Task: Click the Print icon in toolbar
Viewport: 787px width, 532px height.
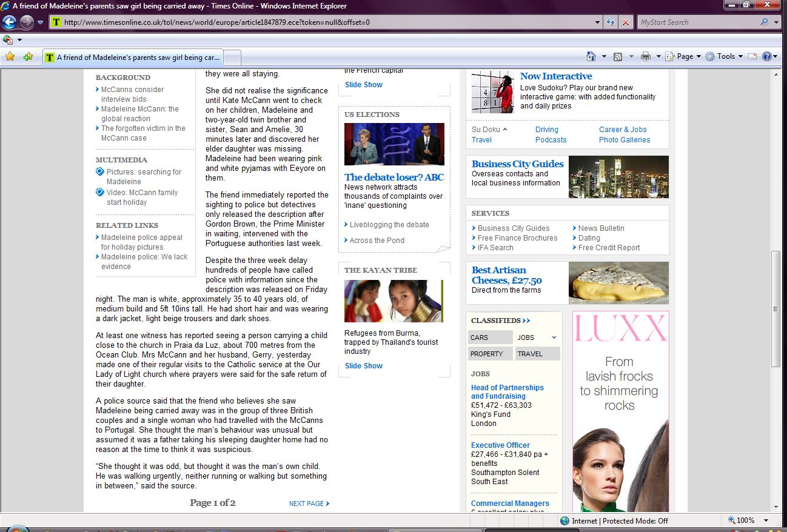Action: tap(645, 56)
